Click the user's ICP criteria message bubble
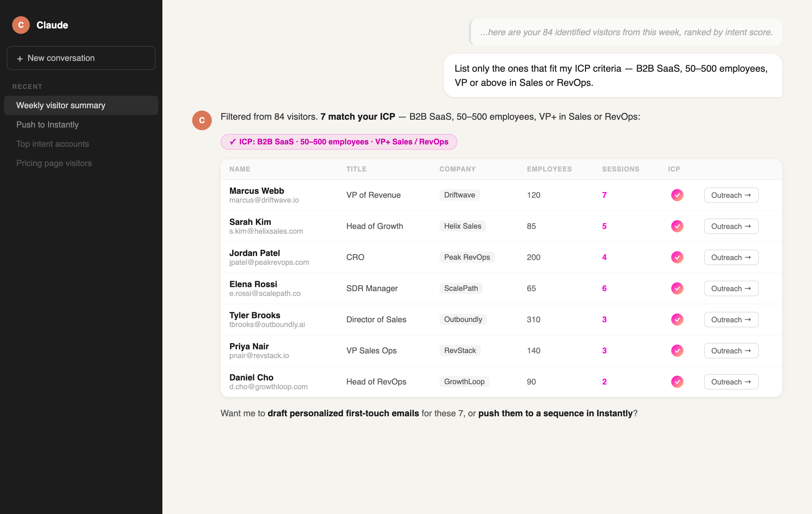The height and width of the screenshot is (514, 812). [613, 75]
